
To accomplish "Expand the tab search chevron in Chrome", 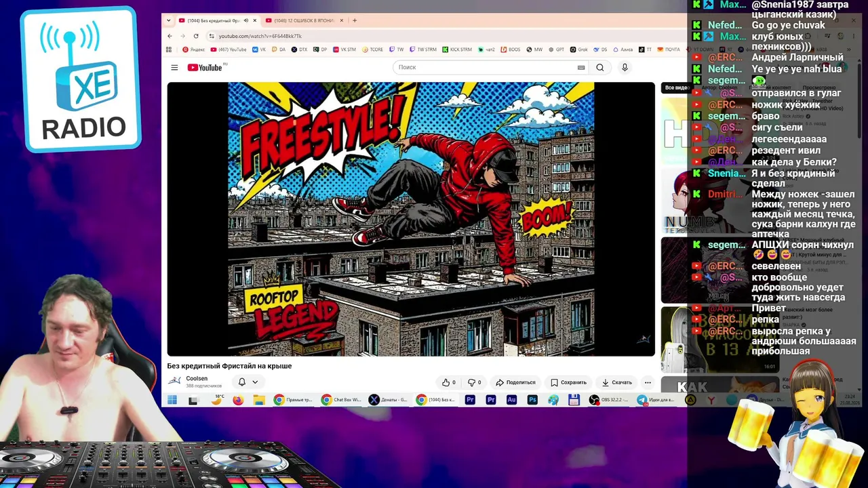I will pyautogui.click(x=169, y=21).
